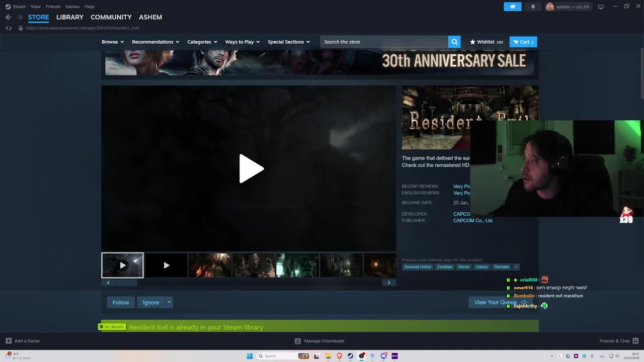The height and width of the screenshot is (362, 644).
Task: Click the padlock icon beside the URL
Action: 21,28
